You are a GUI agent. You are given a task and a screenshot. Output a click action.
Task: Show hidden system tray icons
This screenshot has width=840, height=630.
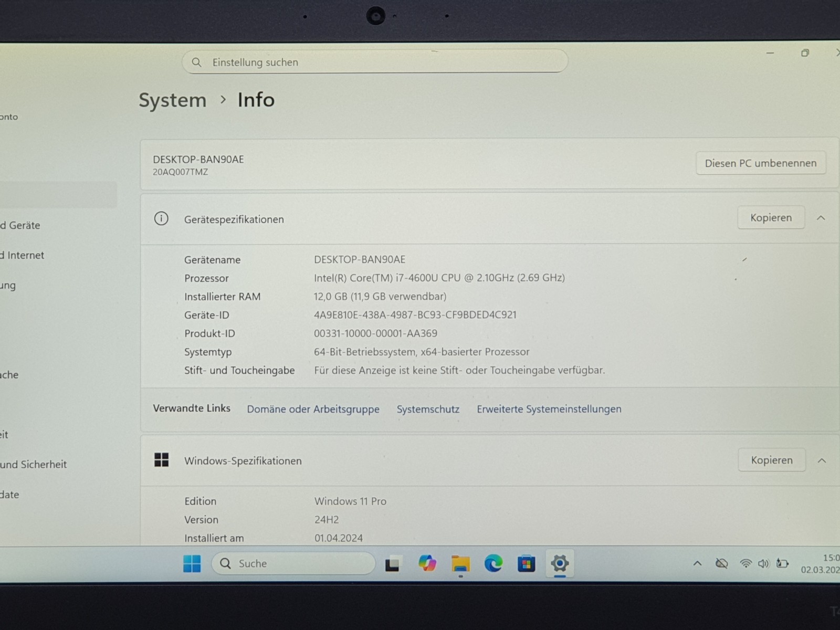click(x=697, y=563)
